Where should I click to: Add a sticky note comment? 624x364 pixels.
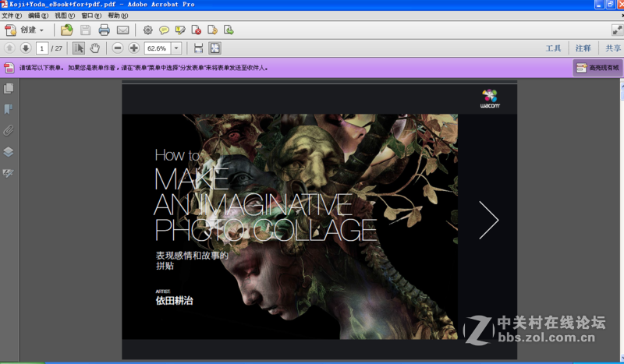[164, 30]
